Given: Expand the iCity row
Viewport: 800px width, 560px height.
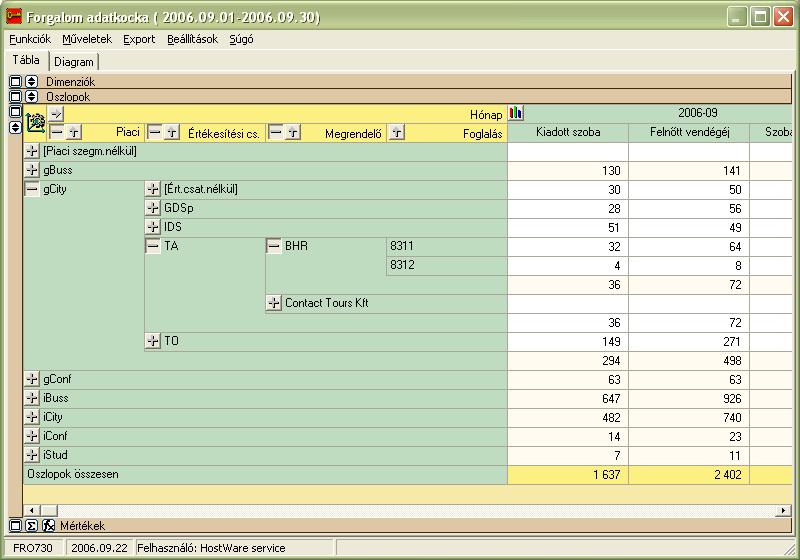Looking at the screenshot, I should pyautogui.click(x=32, y=417).
